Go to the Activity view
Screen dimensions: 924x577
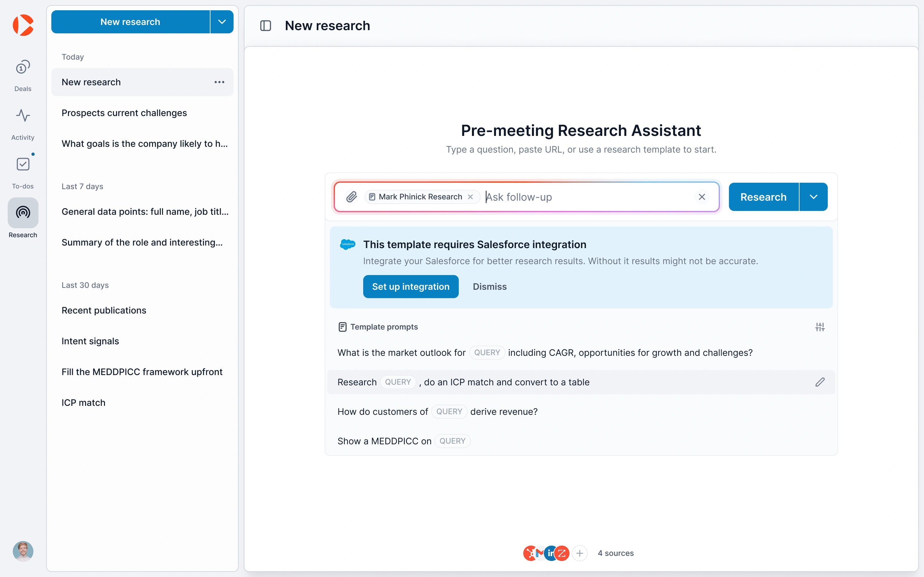(x=23, y=124)
